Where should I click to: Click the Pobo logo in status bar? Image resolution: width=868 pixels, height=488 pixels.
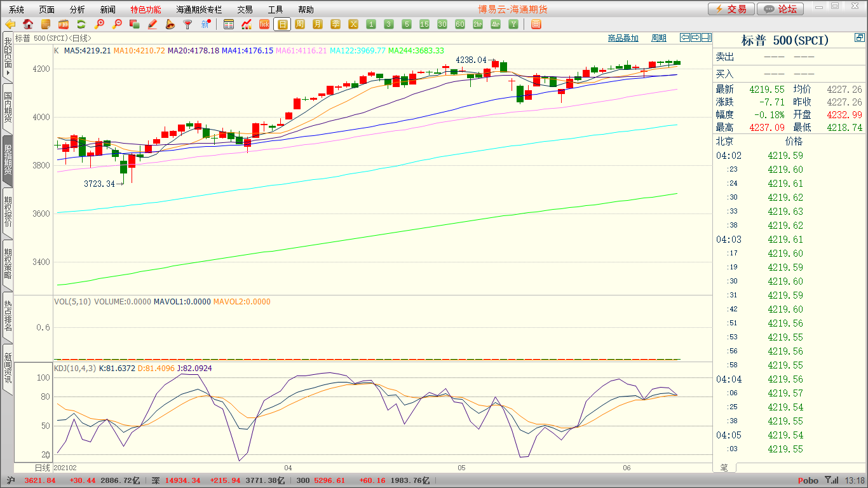point(808,480)
